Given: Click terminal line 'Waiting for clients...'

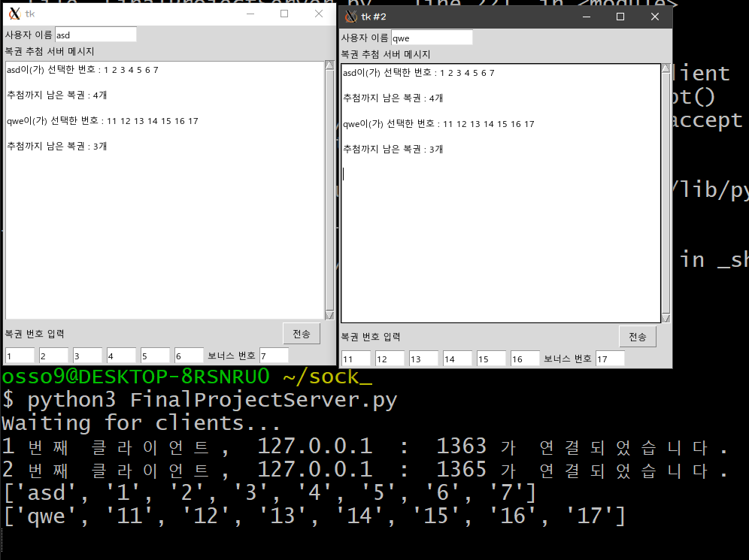Looking at the screenshot, I should (141, 423).
